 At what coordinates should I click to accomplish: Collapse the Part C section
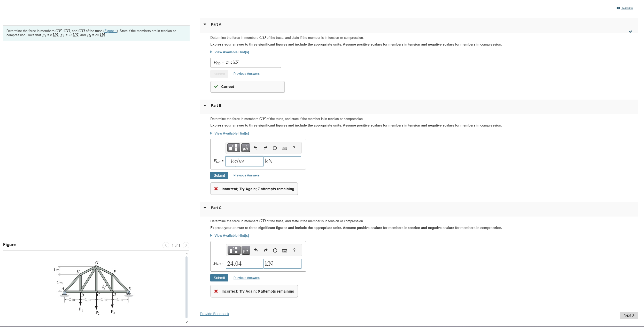(x=205, y=208)
